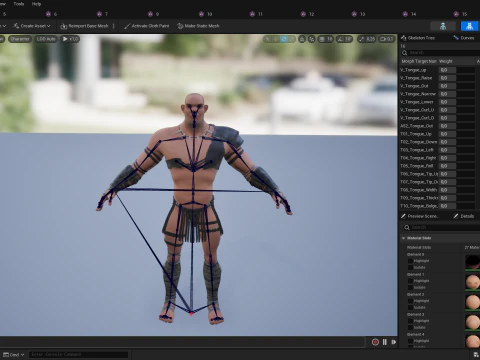Toggle surface snapping icon in viewport
Image resolution: width=480 pixels, height=360 pixels.
[312, 39]
